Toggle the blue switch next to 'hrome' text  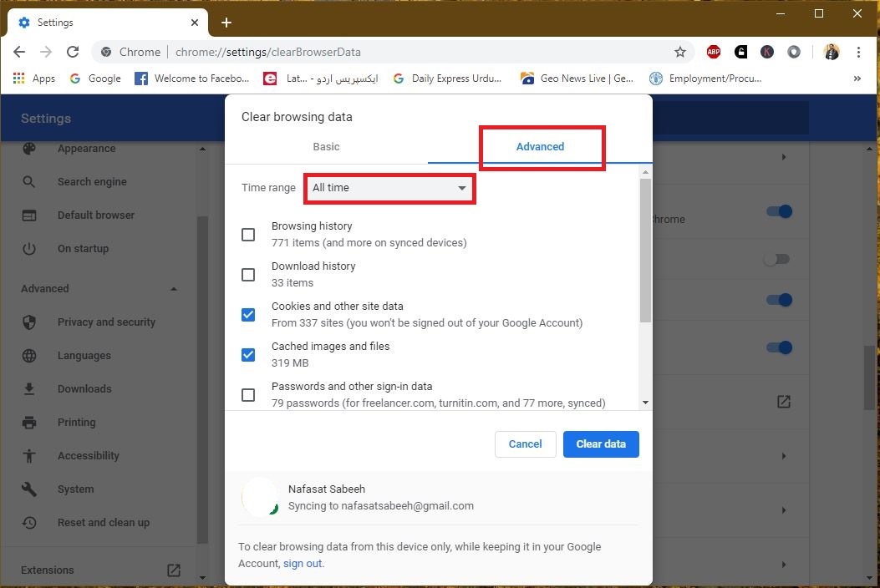click(x=780, y=211)
